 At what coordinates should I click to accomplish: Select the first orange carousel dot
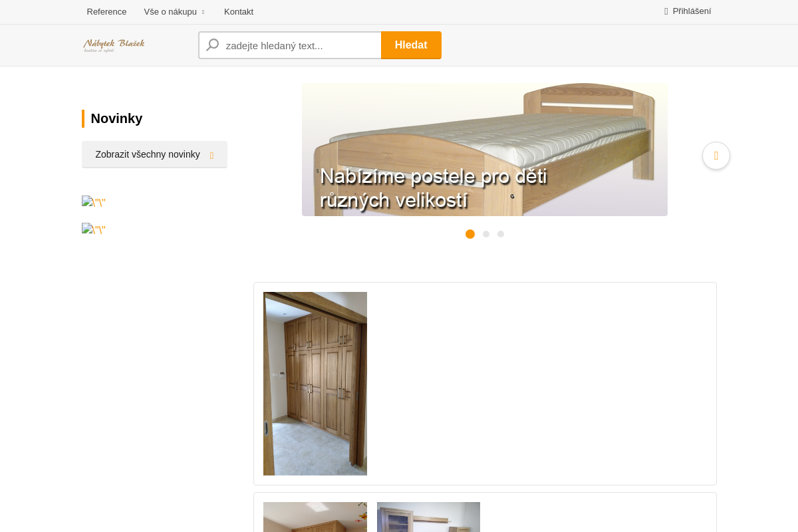(x=470, y=234)
